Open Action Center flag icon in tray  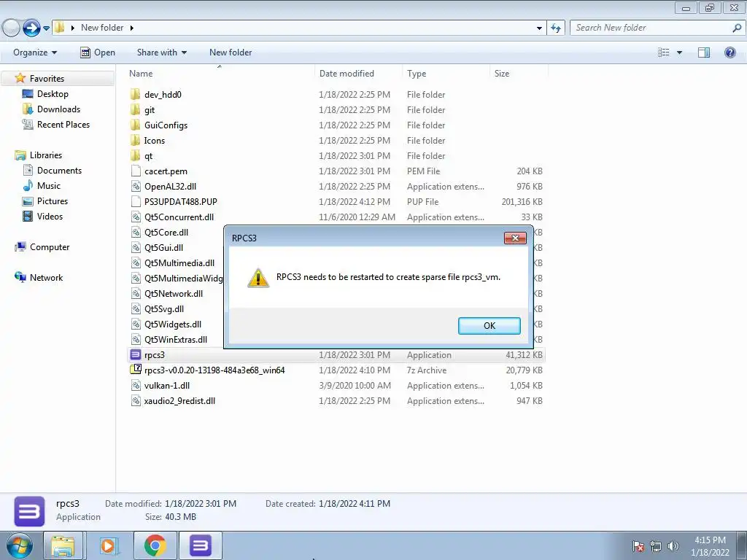tap(638, 546)
